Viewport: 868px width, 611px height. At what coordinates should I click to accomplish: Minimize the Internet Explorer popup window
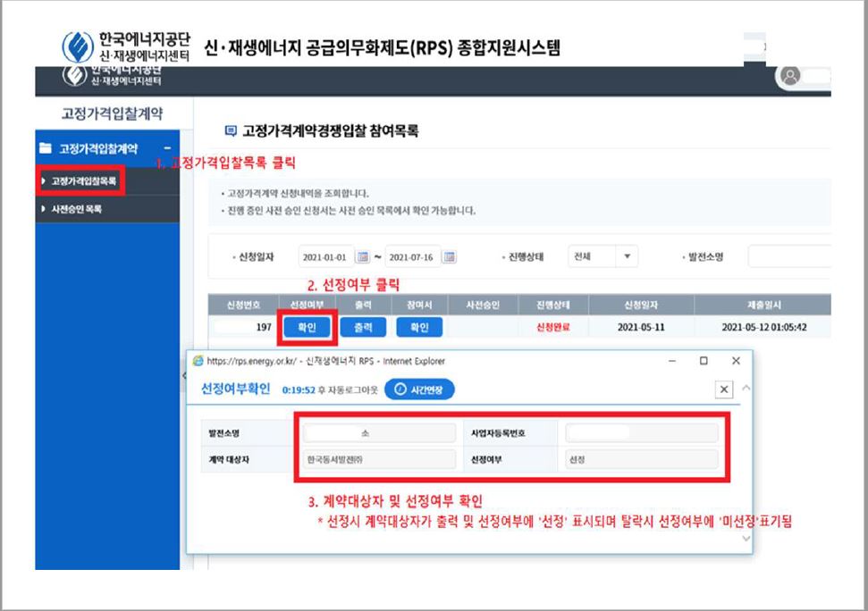click(671, 361)
